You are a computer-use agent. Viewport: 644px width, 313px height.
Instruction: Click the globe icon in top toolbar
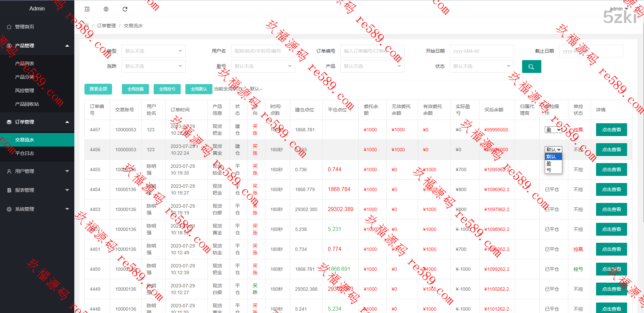coord(106,9)
